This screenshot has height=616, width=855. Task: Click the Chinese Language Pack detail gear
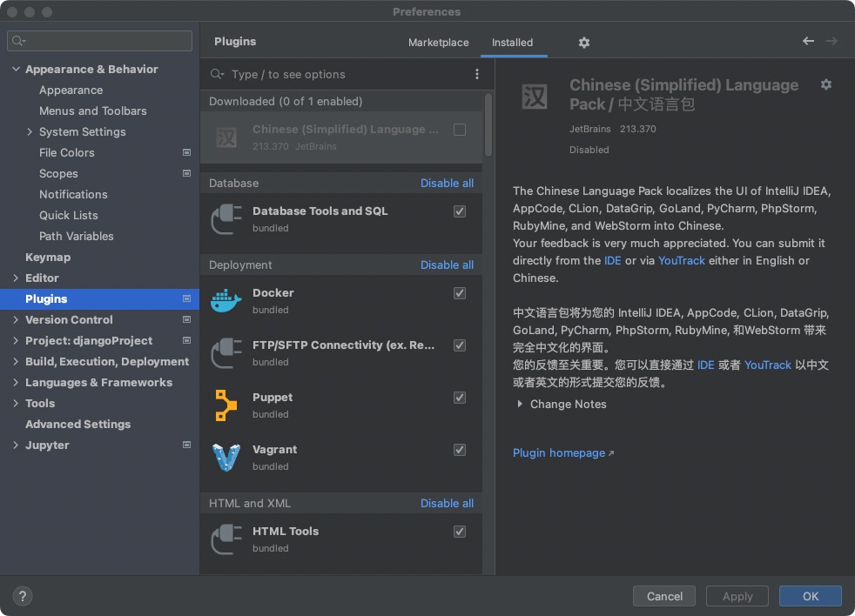point(826,84)
